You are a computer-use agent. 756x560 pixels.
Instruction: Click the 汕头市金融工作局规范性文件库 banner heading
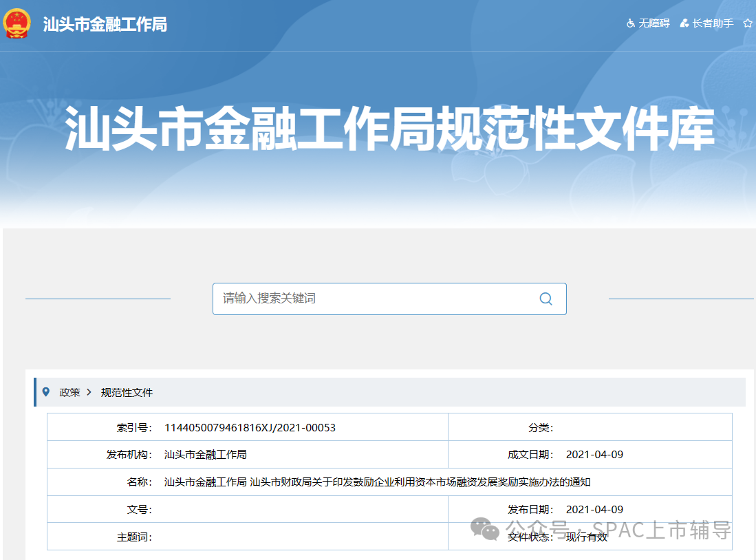[x=389, y=128]
